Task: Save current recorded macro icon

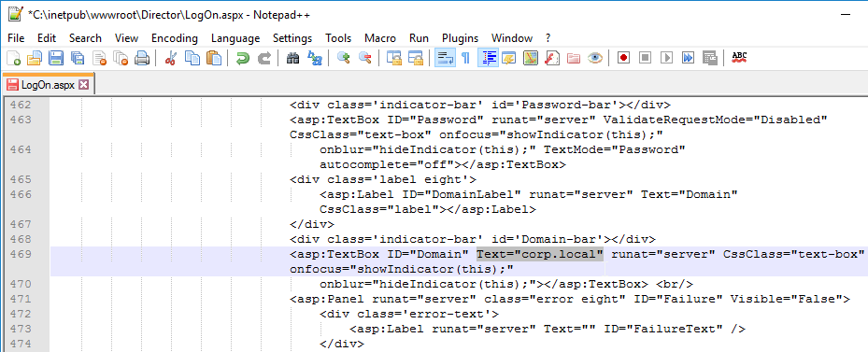Action: [x=710, y=58]
